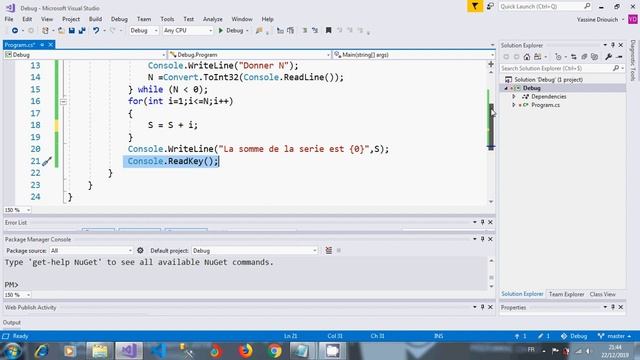The width and height of the screenshot is (640, 360).
Task: Click the master branch status button
Action: [614, 336]
